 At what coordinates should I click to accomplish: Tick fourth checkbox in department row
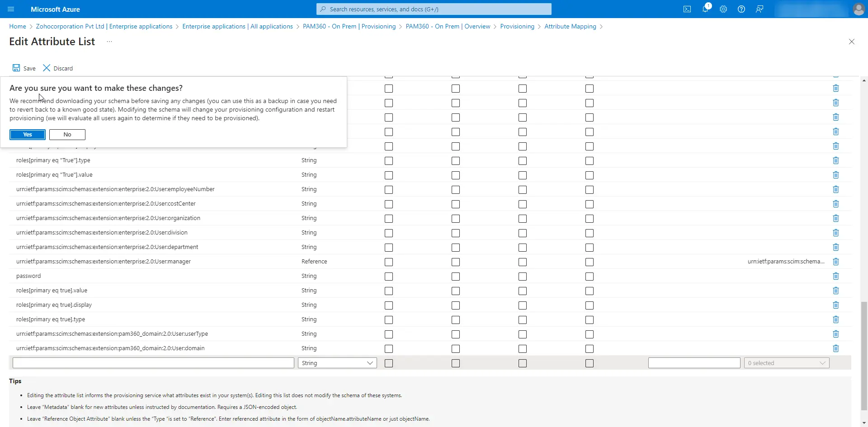590,248
